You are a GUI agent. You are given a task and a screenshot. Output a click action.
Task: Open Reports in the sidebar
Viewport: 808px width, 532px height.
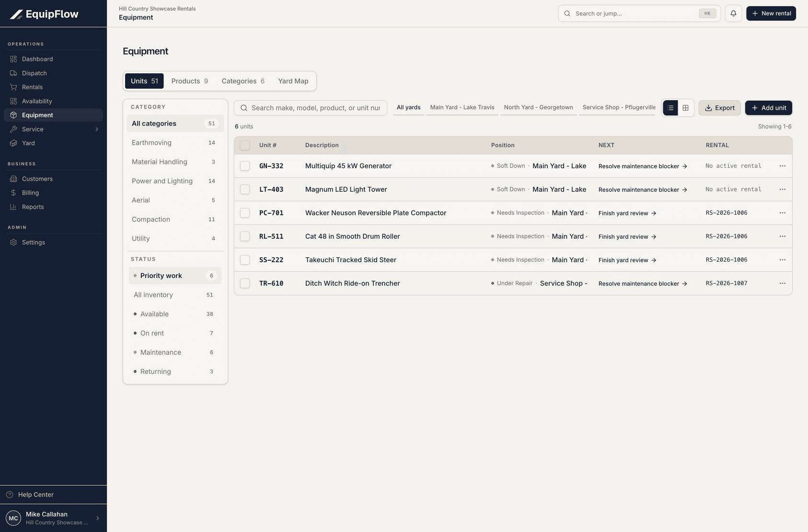click(53, 207)
